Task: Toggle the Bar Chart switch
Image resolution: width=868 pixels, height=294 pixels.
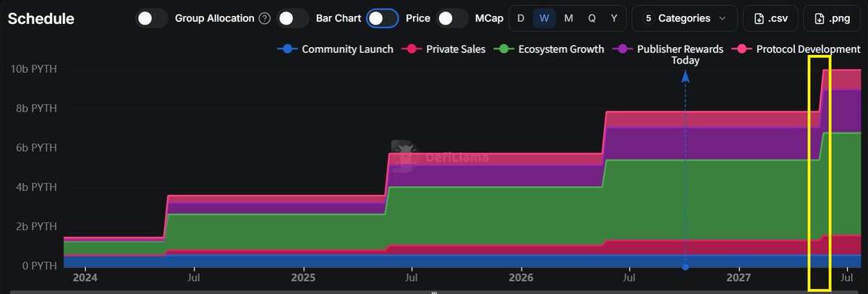Action: 293,18
